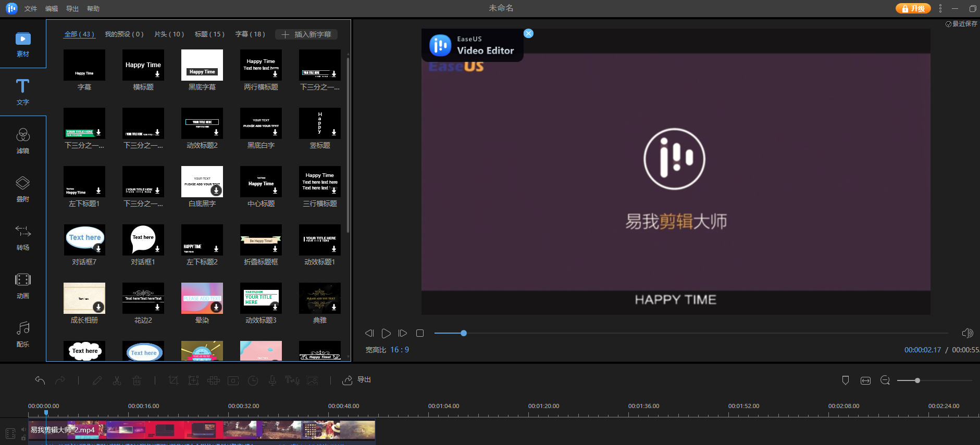Click the clock duration icon

pos(253,380)
